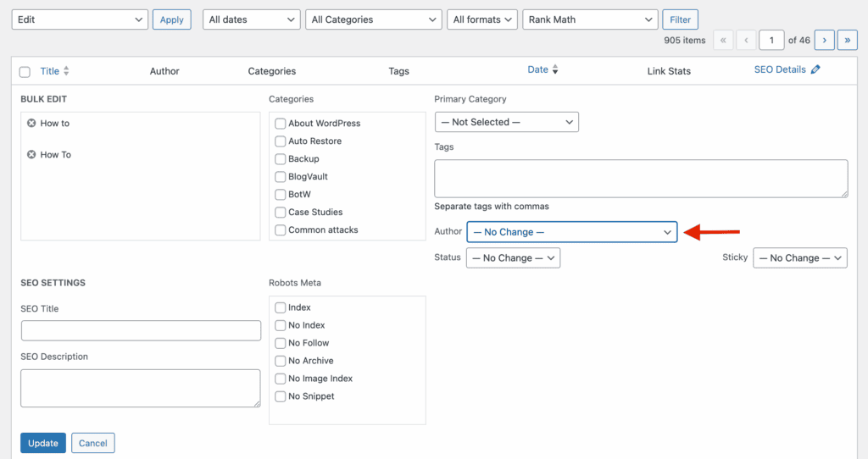Click the Date column header link
The image size is (868, 459).
coord(537,69)
